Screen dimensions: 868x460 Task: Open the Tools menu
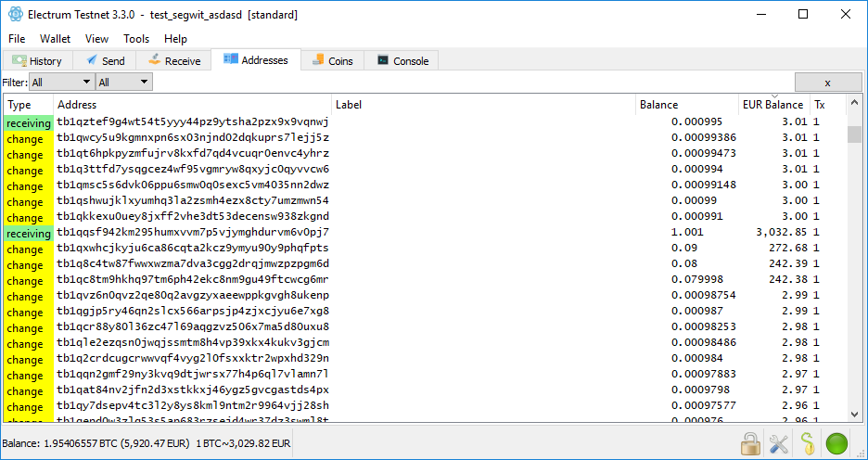coord(136,39)
